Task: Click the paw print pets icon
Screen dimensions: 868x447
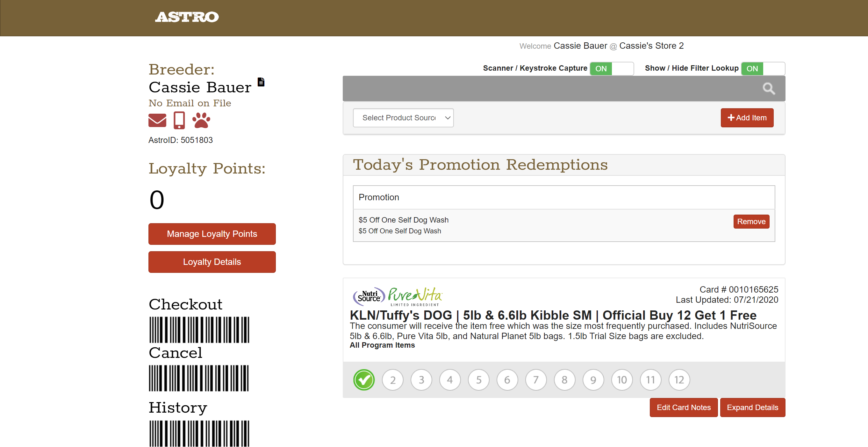Action: [201, 120]
